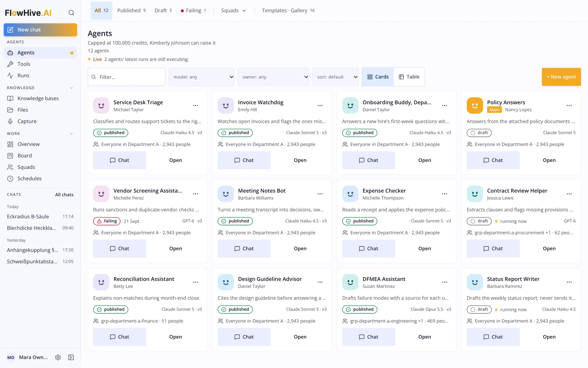The height and width of the screenshot is (368, 588).
Task: Click the Invoice Watchdog avatar icon
Action: click(x=226, y=105)
